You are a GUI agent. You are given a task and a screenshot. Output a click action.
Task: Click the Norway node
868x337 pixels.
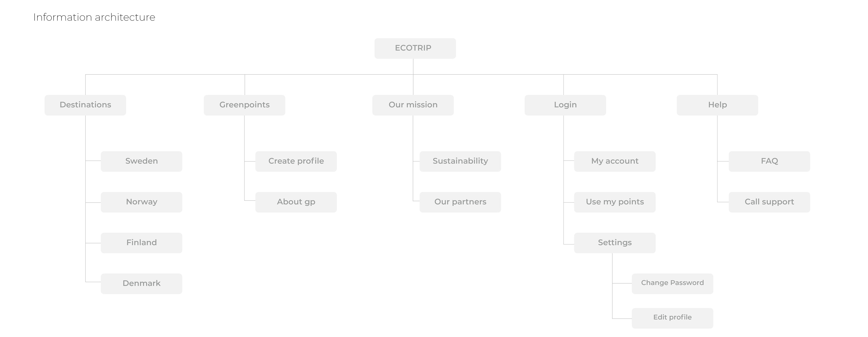pos(142,202)
